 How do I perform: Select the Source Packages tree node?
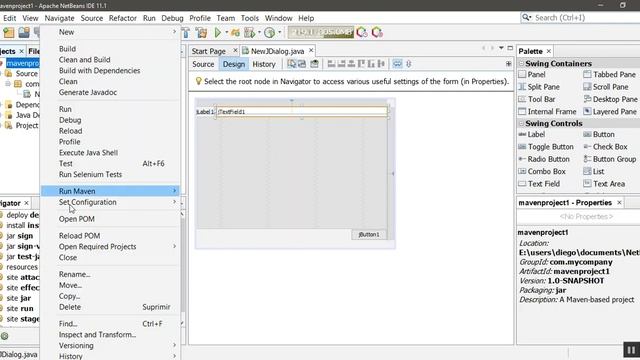click(x=23, y=73)
